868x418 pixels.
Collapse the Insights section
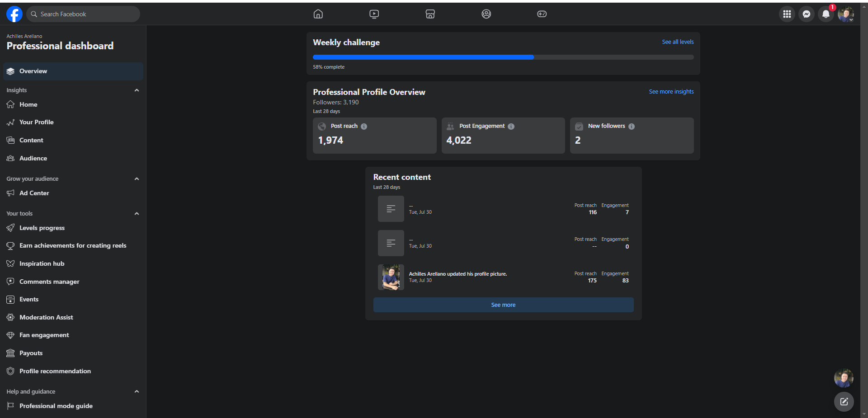137,90
